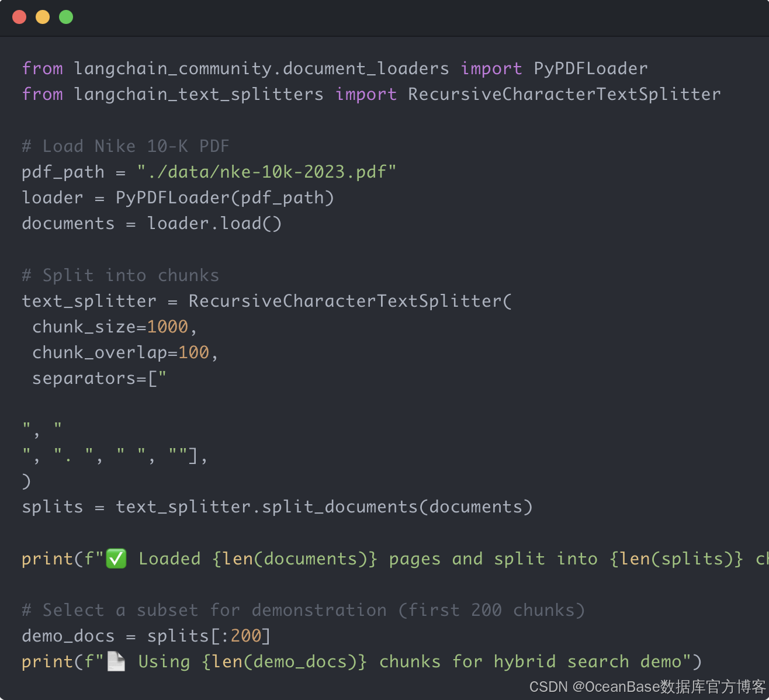Screen dimensions: 769x700
Task: Click the PyPDFLoader name in first import line
Action: [x=591, y=69]
